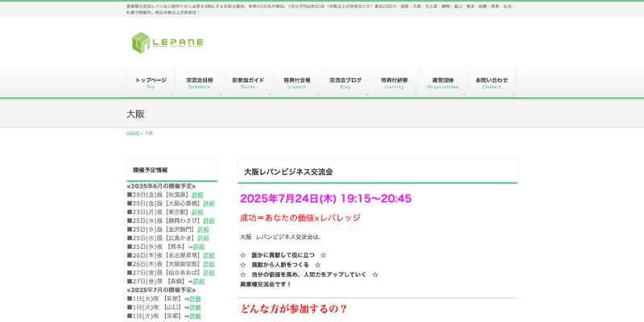Open 詳細 for 20日(金)昼 秋葉原
This screenshot has height=322, width=644.
point(197,195)
